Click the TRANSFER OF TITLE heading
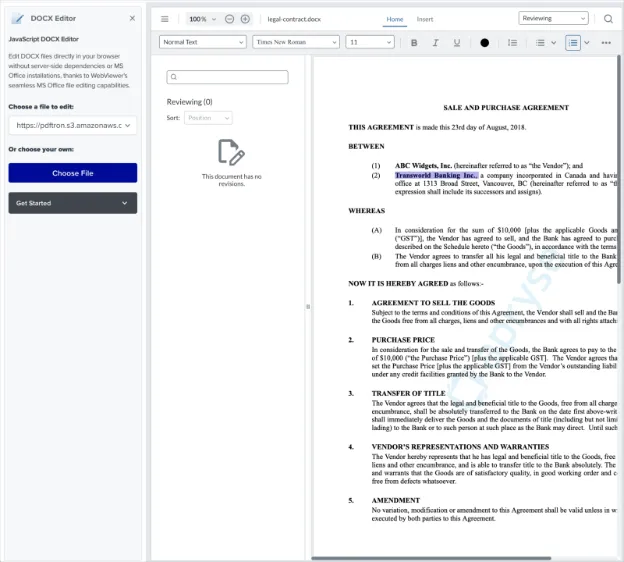The width and height of the screenshot is (624, 562). click(x=408, y=393)
